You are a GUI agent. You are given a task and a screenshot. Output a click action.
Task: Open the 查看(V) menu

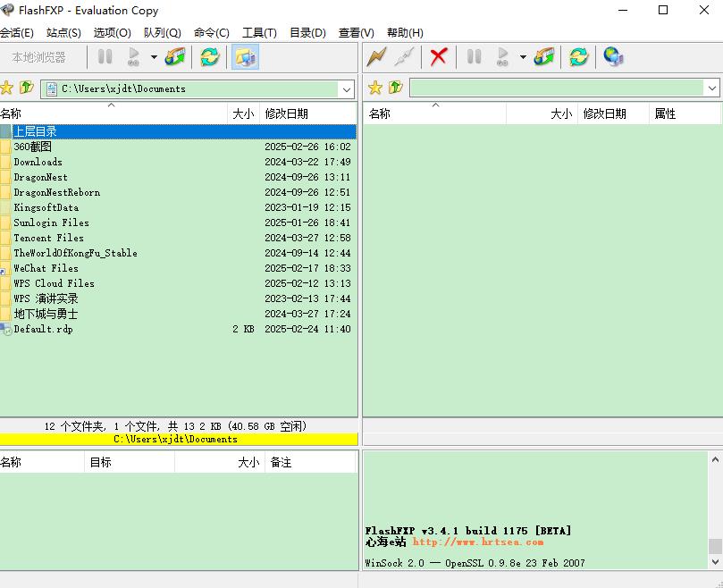point(356,33)
